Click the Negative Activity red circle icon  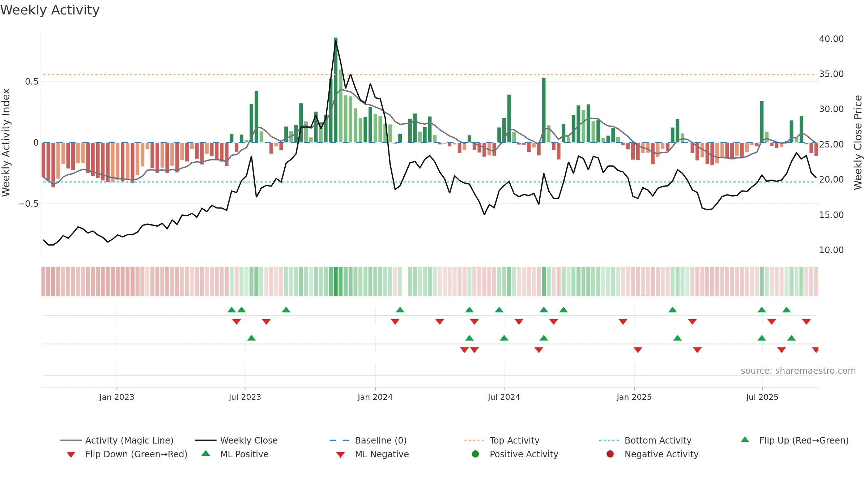tap(610, 454)
